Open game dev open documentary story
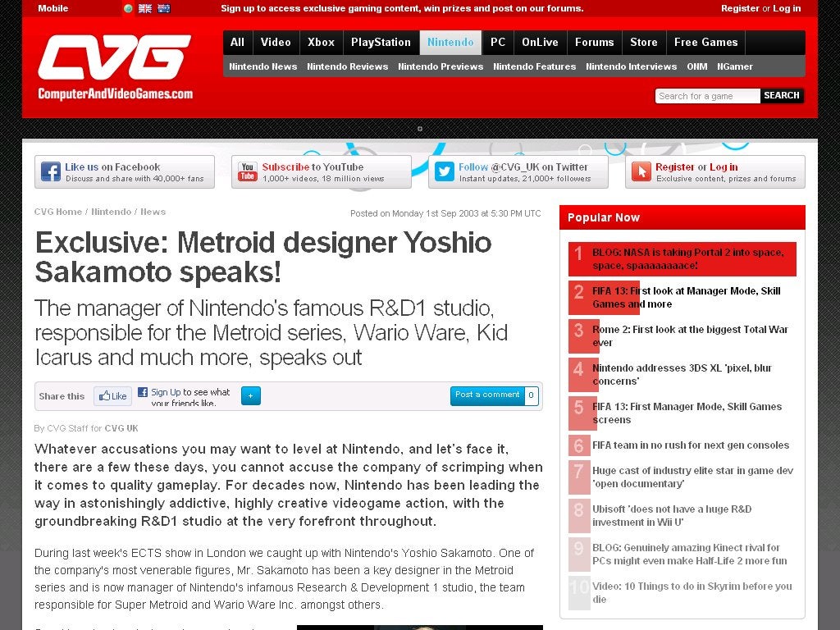 click(692, 477)
